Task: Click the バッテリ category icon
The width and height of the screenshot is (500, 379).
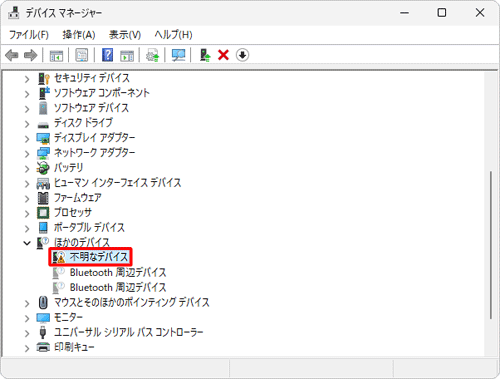Action: [43, 168]
